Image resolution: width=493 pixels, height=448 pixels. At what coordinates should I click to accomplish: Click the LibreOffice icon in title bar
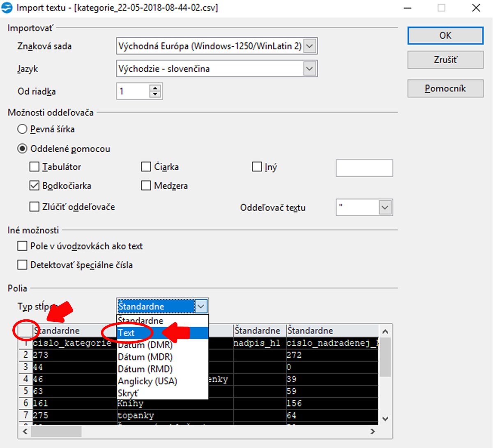pos(7,7)
